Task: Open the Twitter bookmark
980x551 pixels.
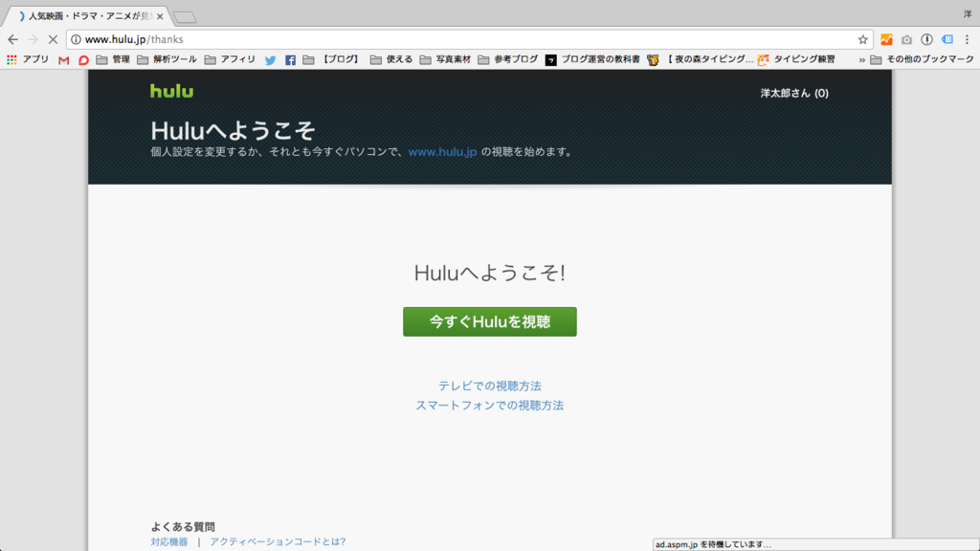Action: [270, 60]
